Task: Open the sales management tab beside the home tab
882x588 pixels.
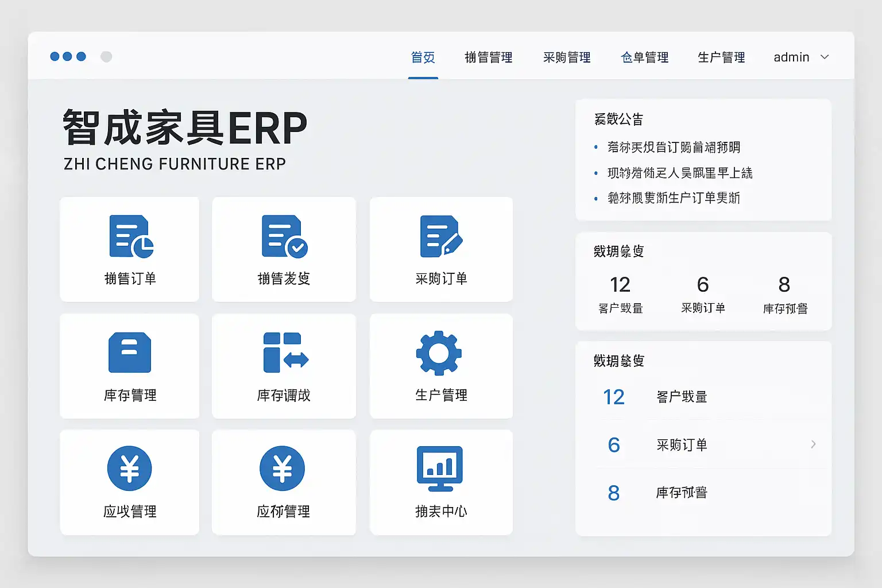Action: click(x=489, y=57)
